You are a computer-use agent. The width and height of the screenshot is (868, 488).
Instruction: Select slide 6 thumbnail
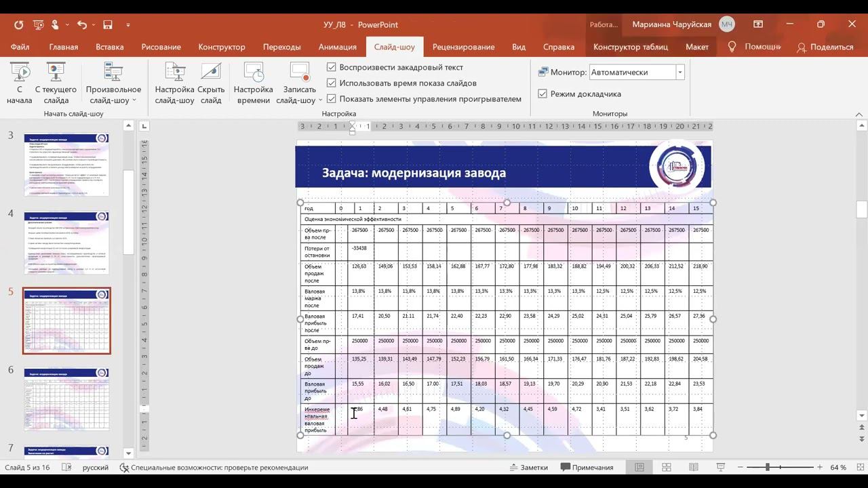point(66,399)
